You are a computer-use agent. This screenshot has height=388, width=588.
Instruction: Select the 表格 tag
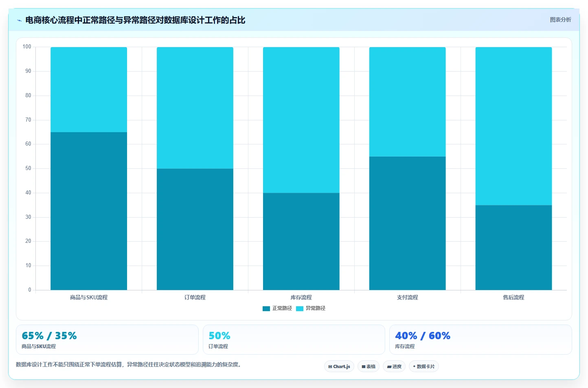click(369, 366)
